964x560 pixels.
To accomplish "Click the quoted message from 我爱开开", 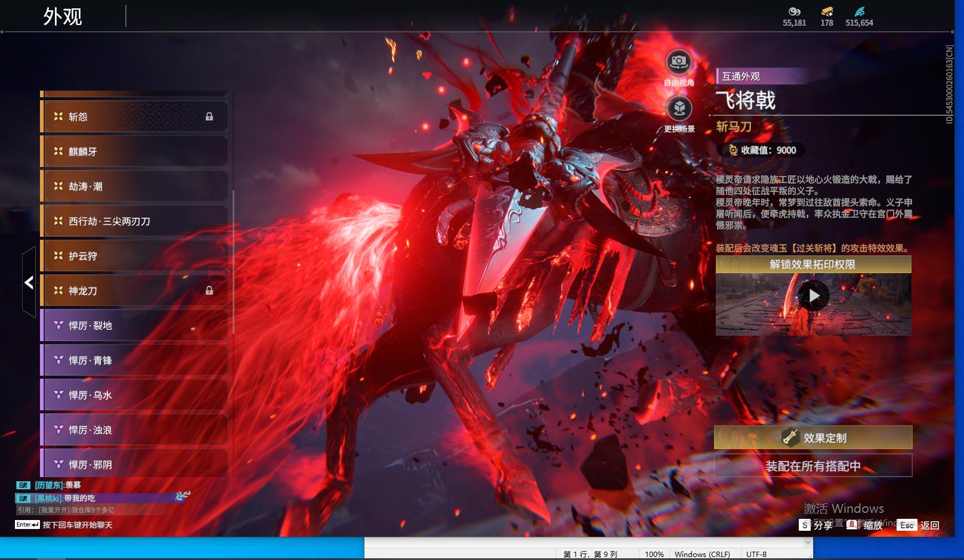I will click(66, 510).
